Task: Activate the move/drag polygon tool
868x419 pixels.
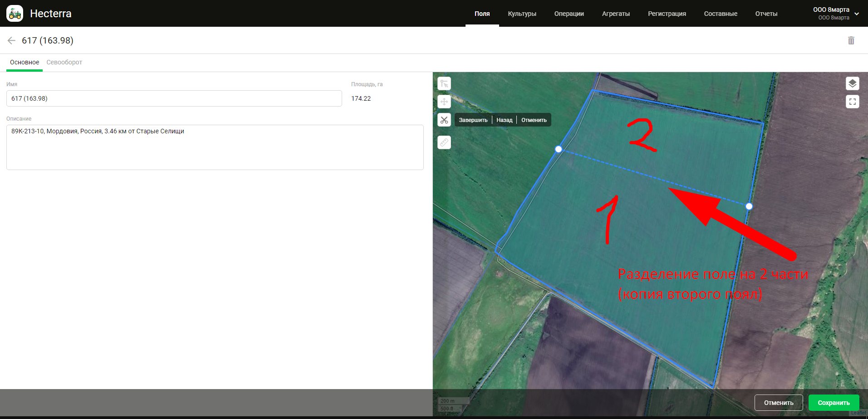Action: tap(444, 102)
